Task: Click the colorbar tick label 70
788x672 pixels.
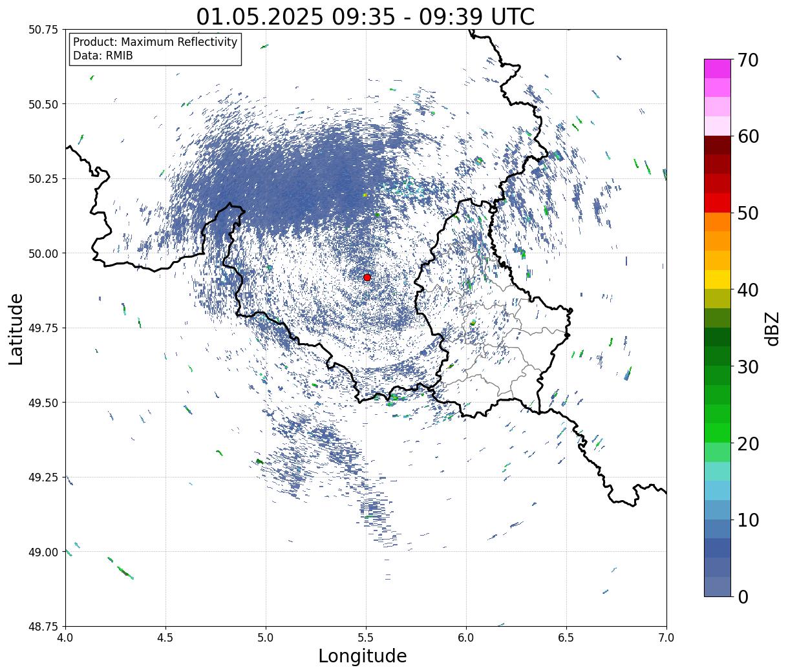Action: click(x=748, y=59)
